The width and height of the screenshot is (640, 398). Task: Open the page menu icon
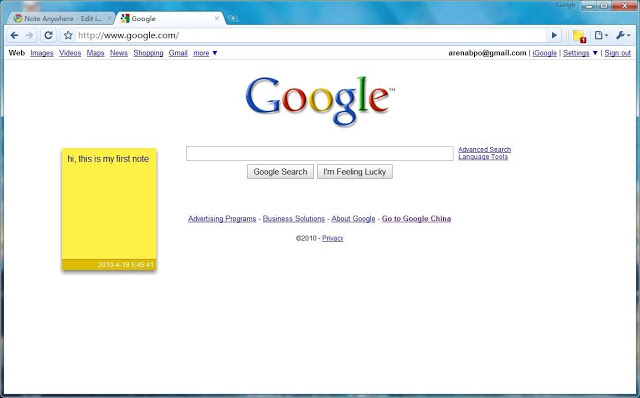click(x=601, y=36)
